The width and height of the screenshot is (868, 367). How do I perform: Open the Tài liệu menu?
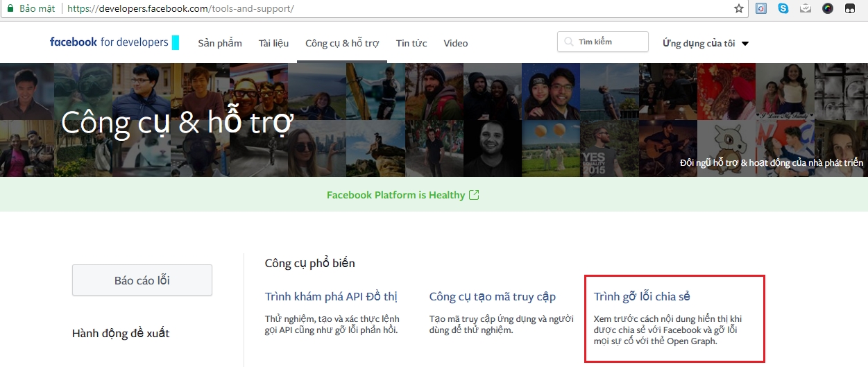coord(273,43)
